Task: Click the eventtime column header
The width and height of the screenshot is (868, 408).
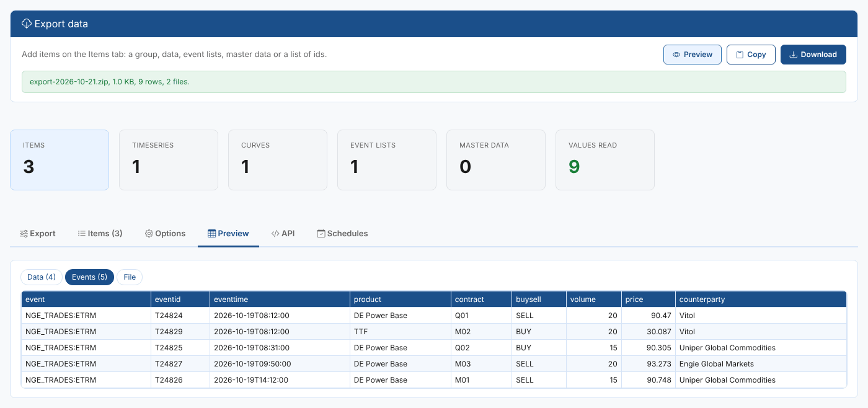Action: (280, 299)
